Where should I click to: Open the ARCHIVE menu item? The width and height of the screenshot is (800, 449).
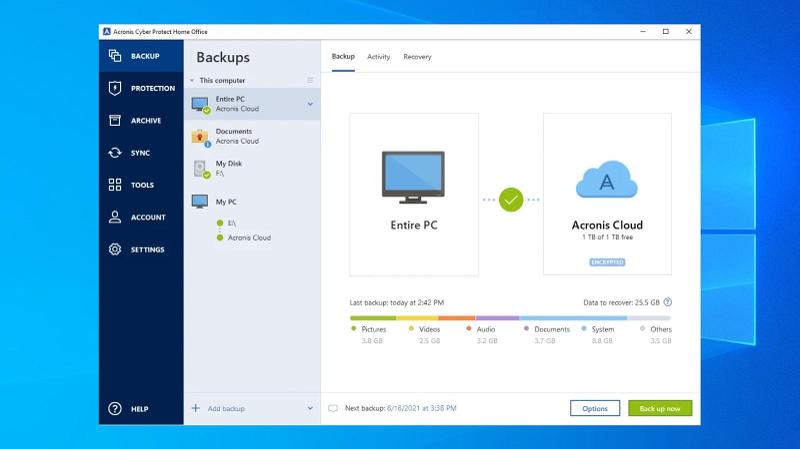pyautogui.click(x=141, y=120)
